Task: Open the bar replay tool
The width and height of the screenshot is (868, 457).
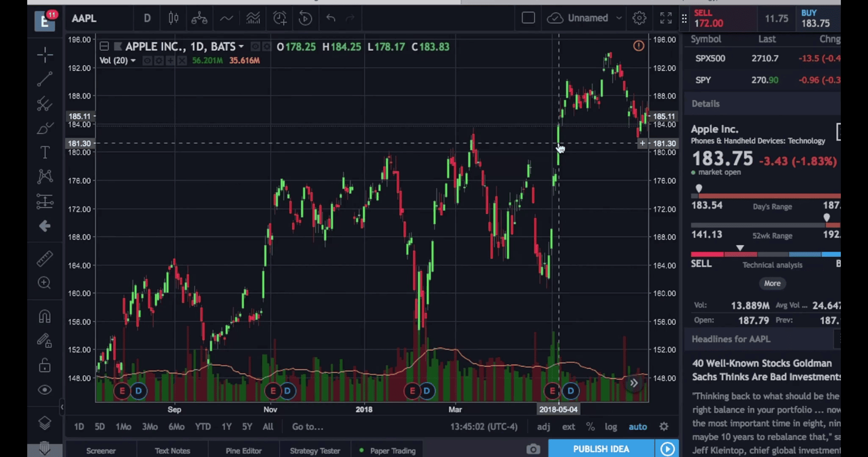Action: (305, 18)
